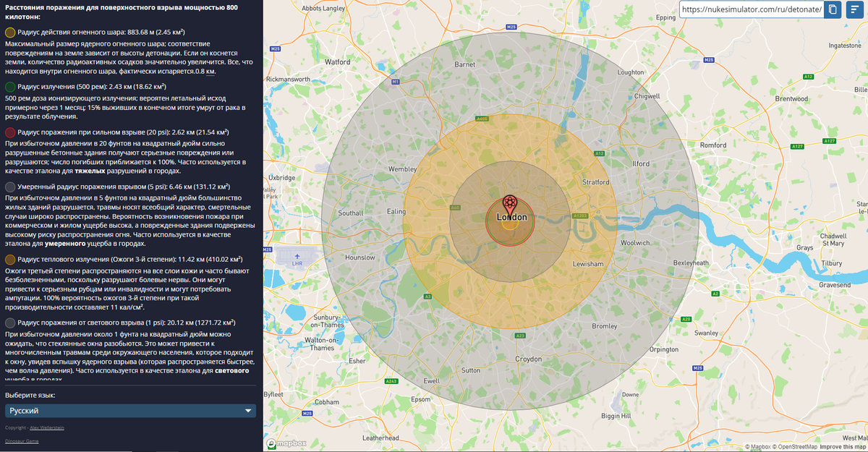Open the Mapbox attribution link

[x=759, y=447]
